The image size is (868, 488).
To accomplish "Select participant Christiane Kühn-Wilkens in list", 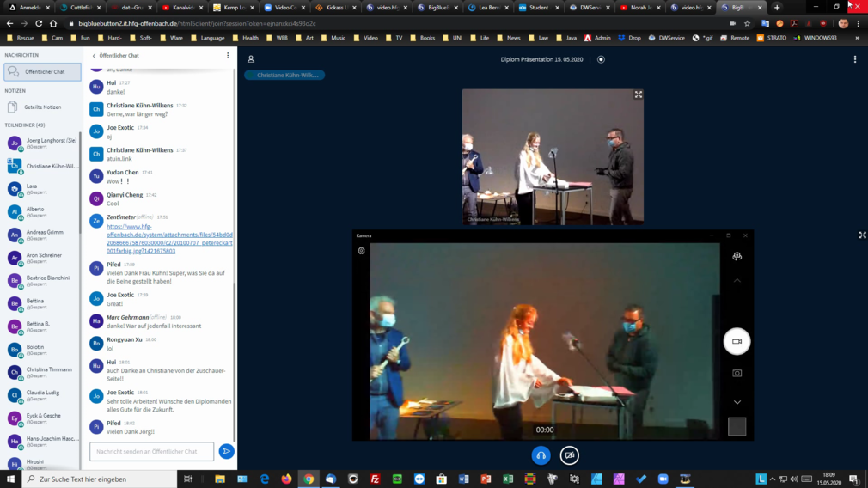I will (x=42, y=166).
